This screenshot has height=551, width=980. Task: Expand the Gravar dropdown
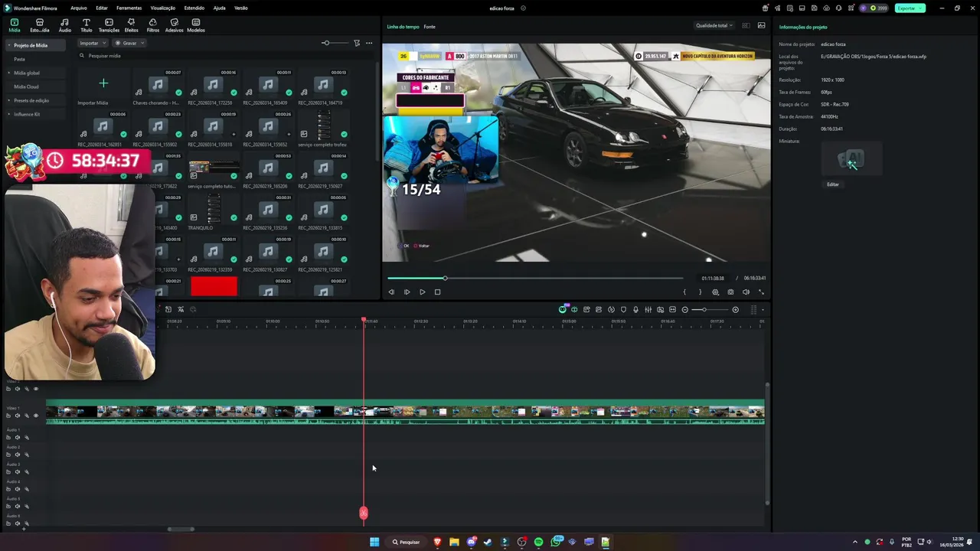point(129,43)
